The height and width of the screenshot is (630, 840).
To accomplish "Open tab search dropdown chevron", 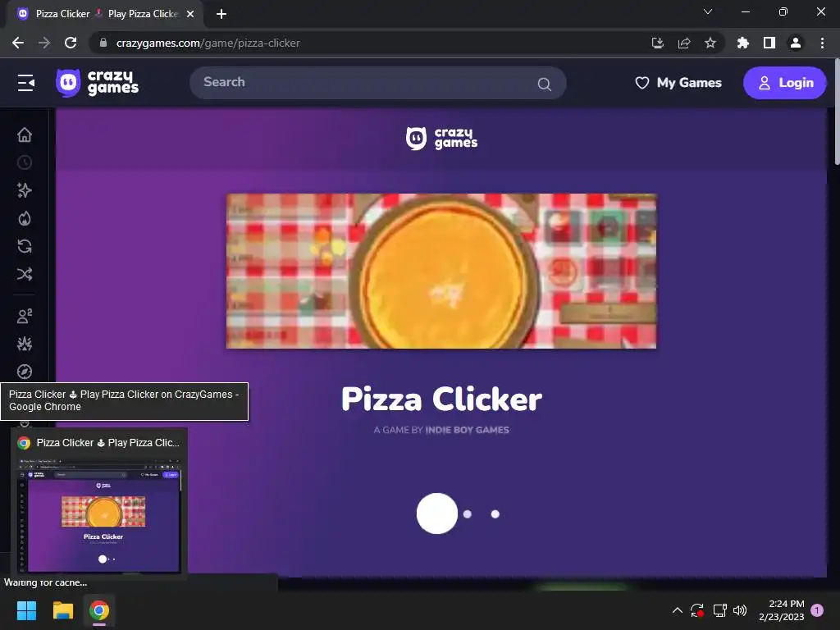I will pos(708,11).
